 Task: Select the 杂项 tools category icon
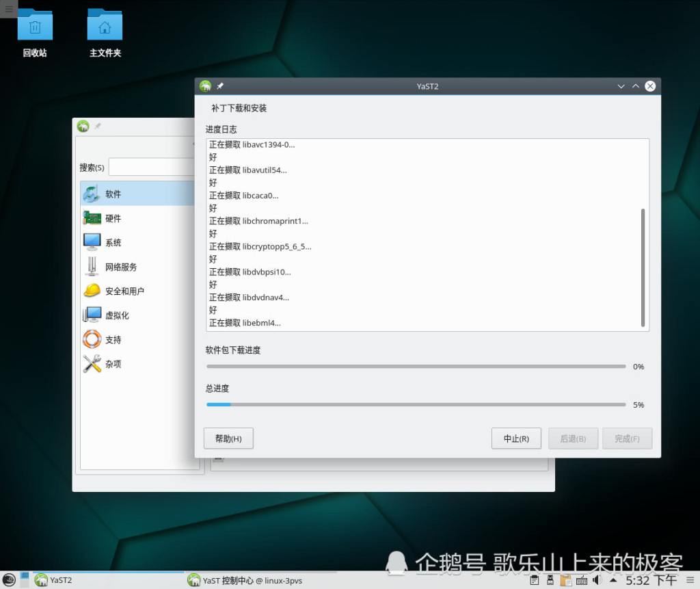(92, 364)
